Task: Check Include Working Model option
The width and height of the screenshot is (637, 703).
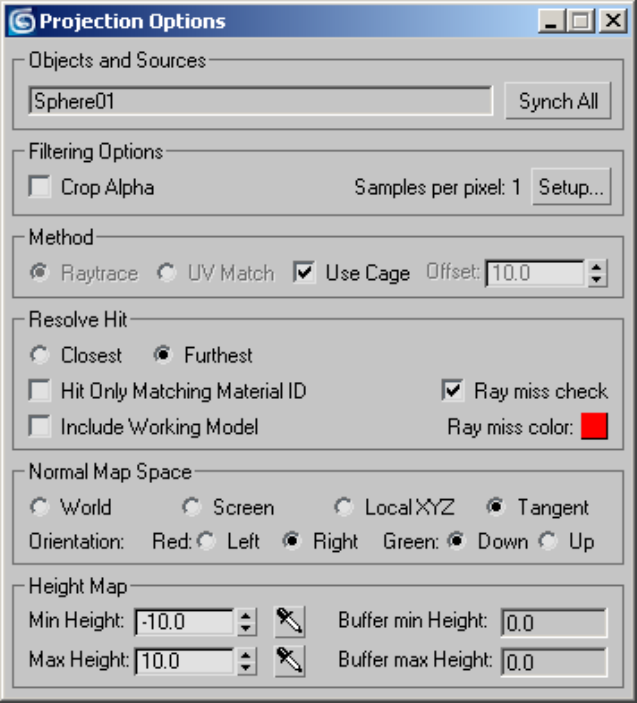Action: click(x=41, y=427)
